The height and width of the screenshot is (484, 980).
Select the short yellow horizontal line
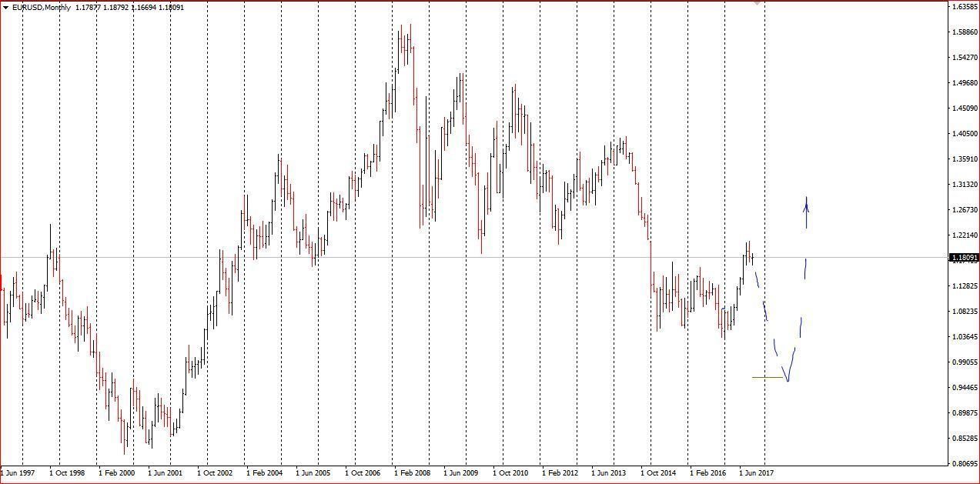(767, 377)
